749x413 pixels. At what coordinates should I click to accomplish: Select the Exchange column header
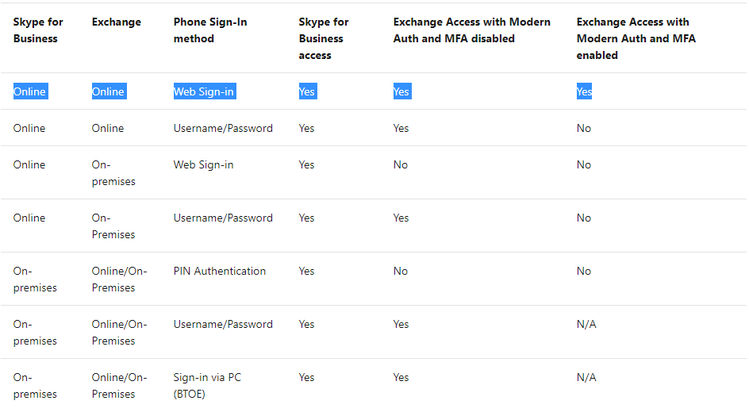[x=116, y=22]
